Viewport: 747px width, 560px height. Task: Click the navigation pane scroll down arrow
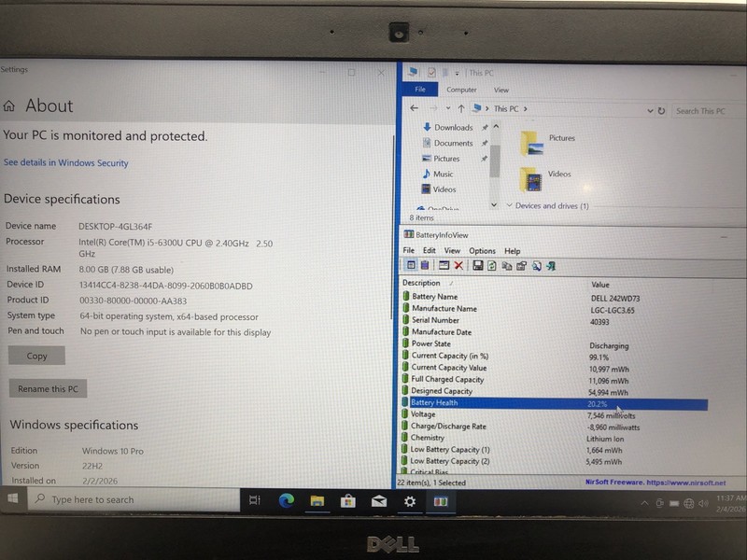[x=494, y=204]
